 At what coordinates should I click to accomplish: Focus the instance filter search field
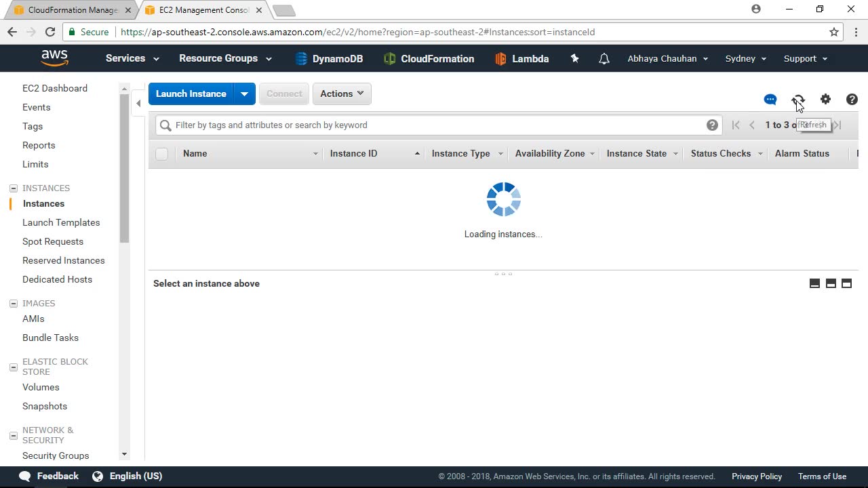(x=437, y=125)
